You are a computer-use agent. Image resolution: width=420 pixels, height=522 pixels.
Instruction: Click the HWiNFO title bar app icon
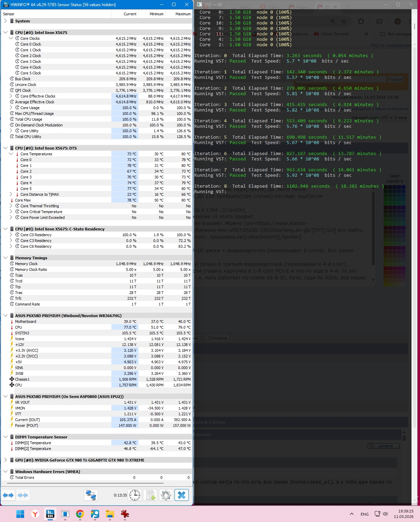6,4
